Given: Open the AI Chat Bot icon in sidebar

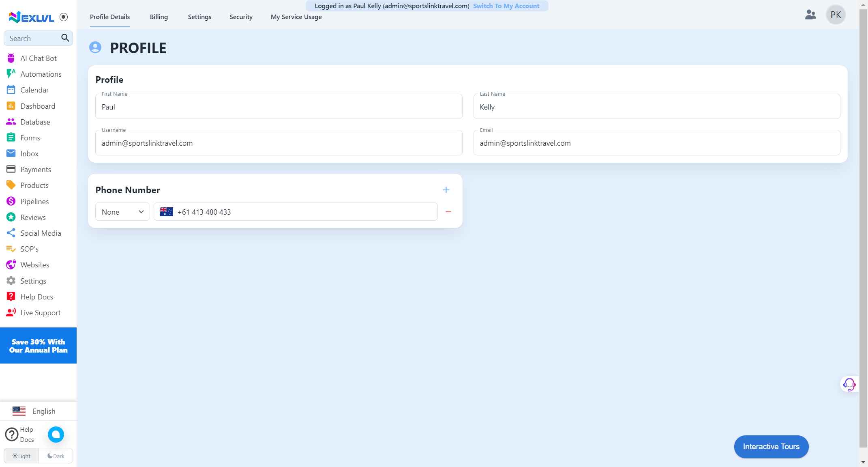Looking at the screenshot, I should [11, 58].
